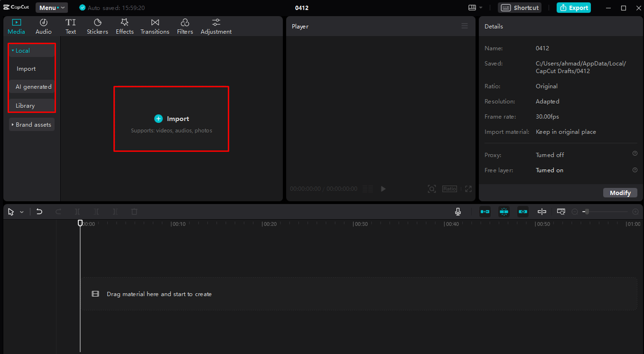Open the Transitions tab
644x354 pixels.
[155, 27]
